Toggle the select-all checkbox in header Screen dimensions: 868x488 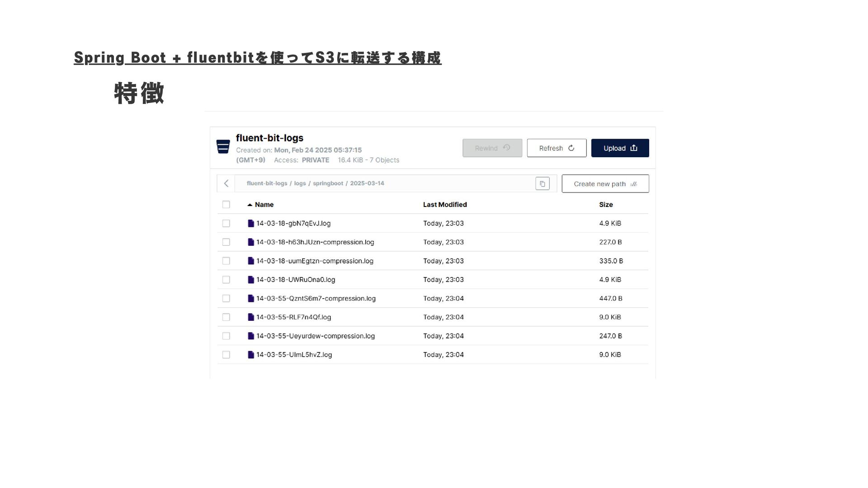(226, 205)
